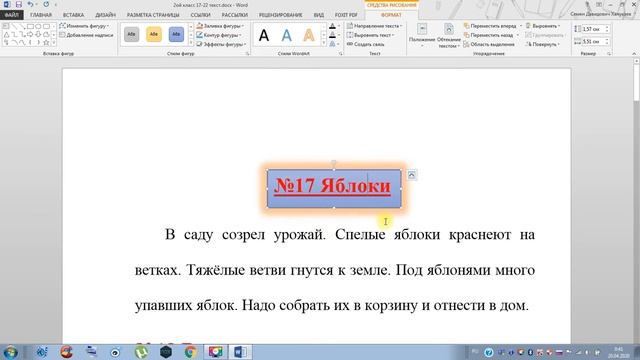640x360 pixels.
Task: Click the shape width field 5,51 см
Action: click(593, 42)
